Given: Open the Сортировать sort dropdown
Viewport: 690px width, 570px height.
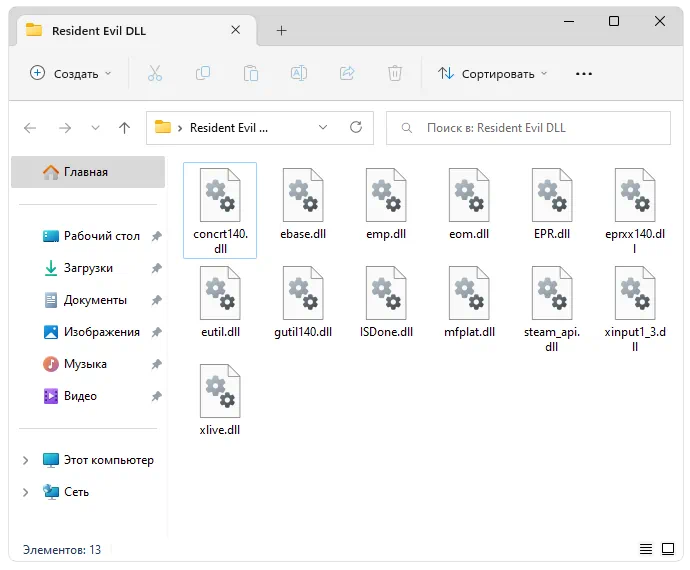Looking at the screenshot, I should 493,74.
